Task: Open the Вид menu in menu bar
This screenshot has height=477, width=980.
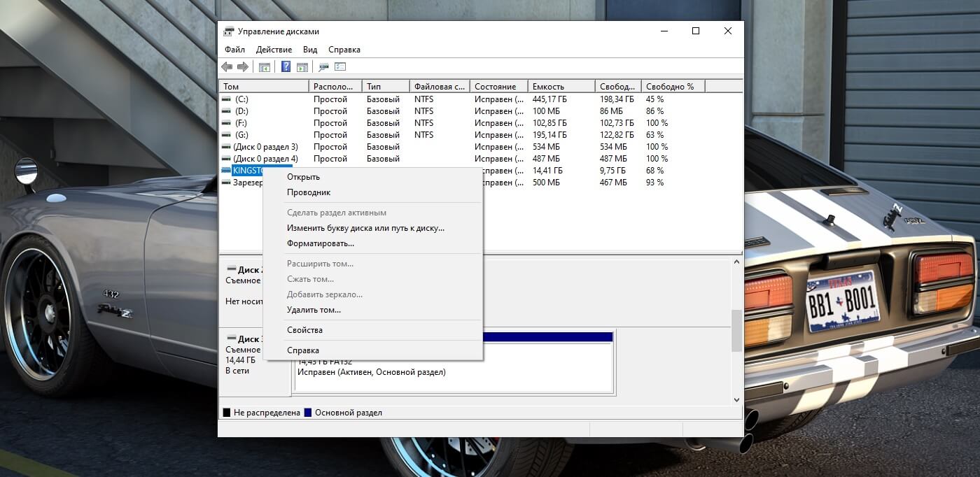Action: (310, 50)
